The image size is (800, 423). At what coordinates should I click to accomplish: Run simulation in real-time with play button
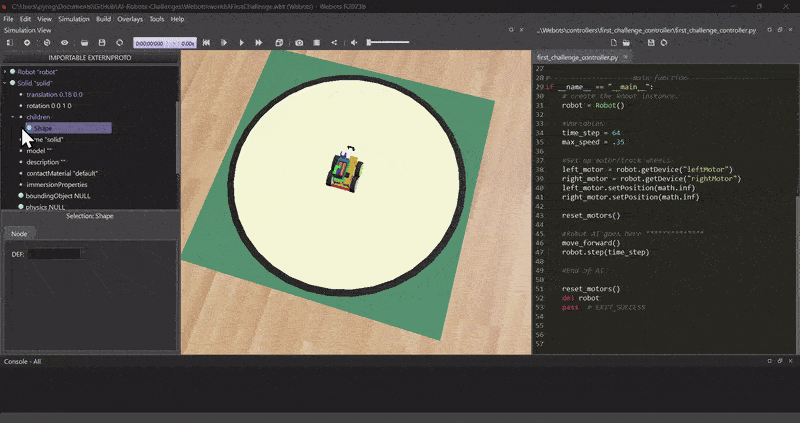(x=241, y=43)
